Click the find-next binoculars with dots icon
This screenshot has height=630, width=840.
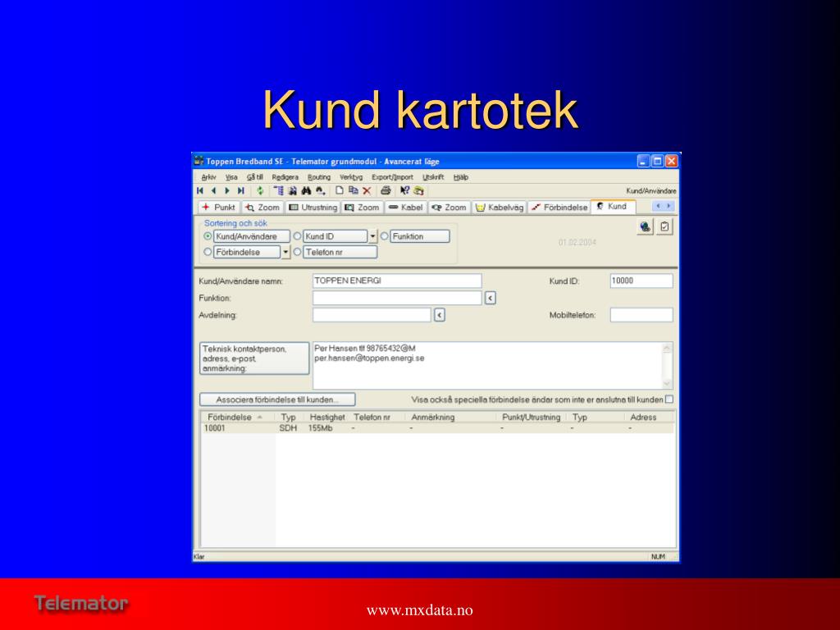[321, 190]
